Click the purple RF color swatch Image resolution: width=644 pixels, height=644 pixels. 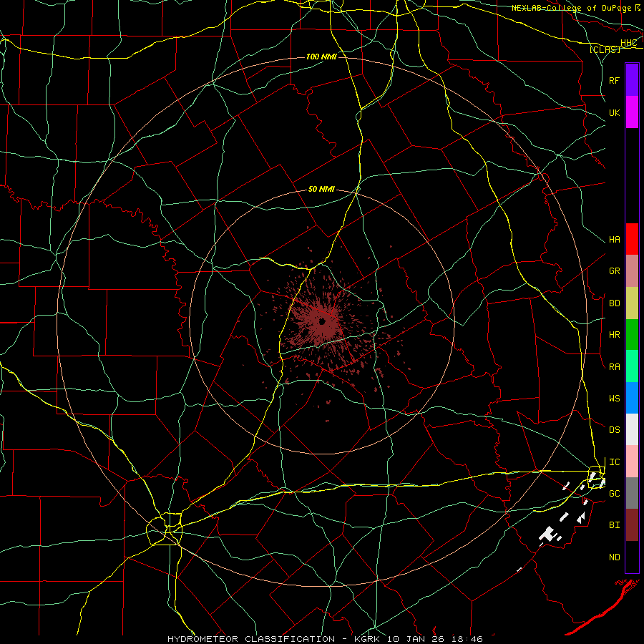[x=632, y=80]
